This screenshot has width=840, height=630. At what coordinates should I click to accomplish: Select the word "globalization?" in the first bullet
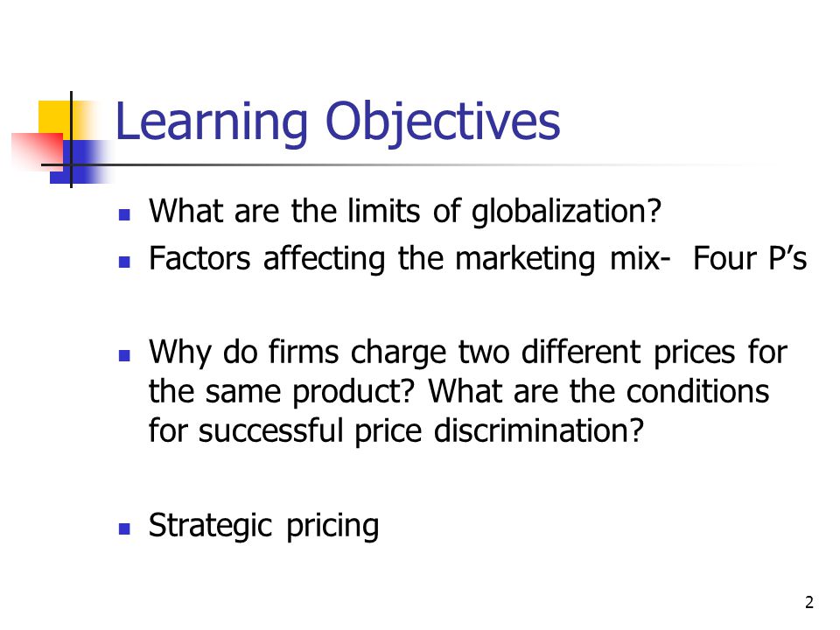(566, 212)
